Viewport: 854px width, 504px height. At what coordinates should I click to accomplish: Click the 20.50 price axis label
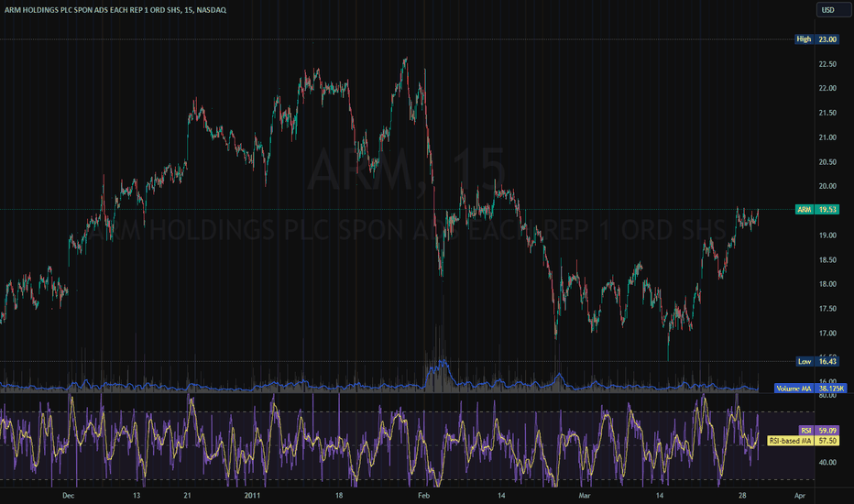[x=827, y=162]
